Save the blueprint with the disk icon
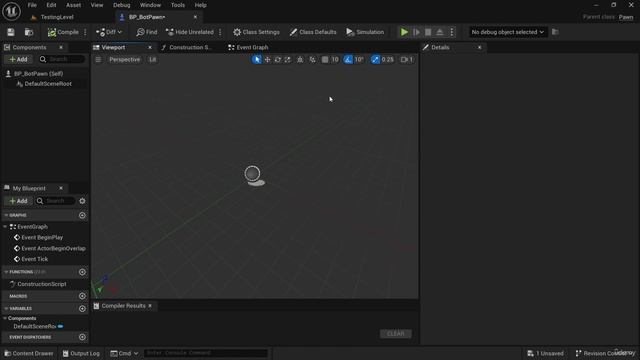This screenshot has width=640, height=360. 11,32
